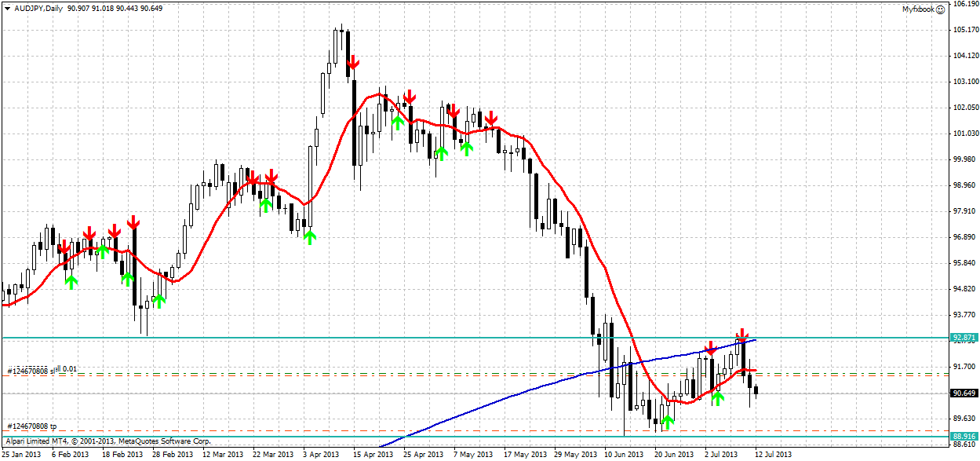
Task: Click the 95.840 price axis label
Action: coord(964,263)
